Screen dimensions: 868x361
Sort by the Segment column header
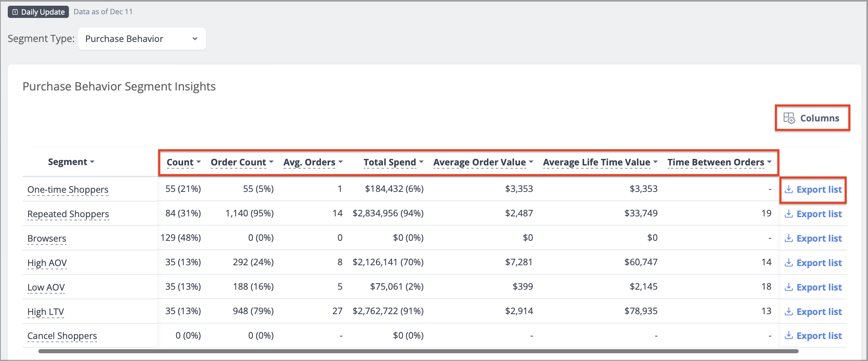pyautogui.click(x=71, y=162)
